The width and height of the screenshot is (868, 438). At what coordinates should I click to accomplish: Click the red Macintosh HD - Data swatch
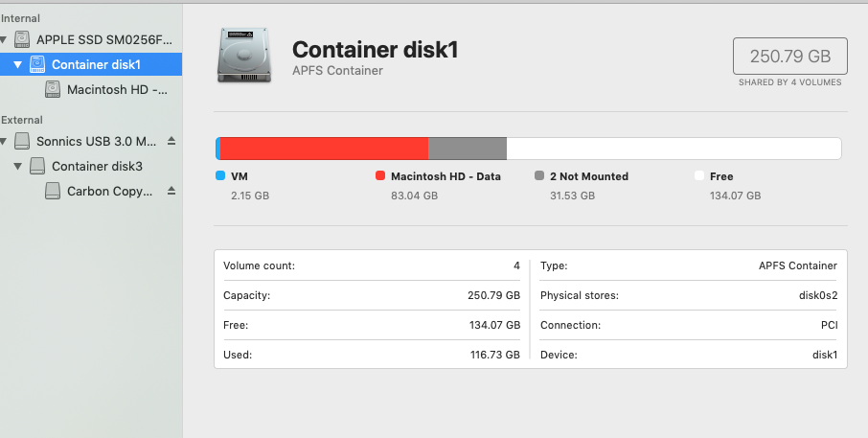point(380,176)
